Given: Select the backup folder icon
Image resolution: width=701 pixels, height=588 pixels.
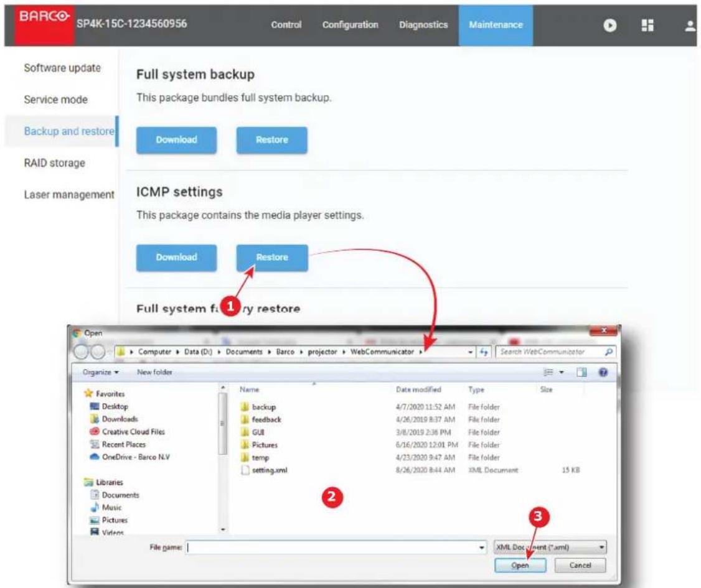Looking at the screenshot, I should click(x=245, y=406).
